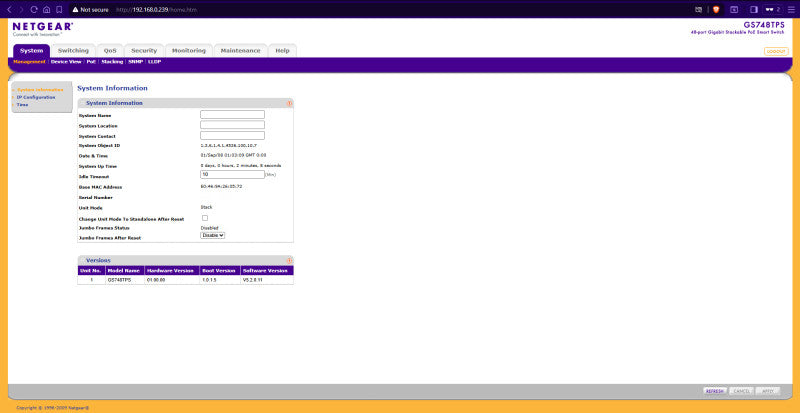800x413 pixels.
Task: Open the Security tab
Action: 144,51
